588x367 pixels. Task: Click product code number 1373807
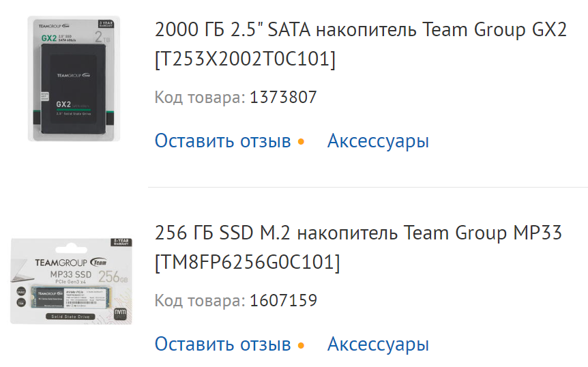click(x=283, y=98)
